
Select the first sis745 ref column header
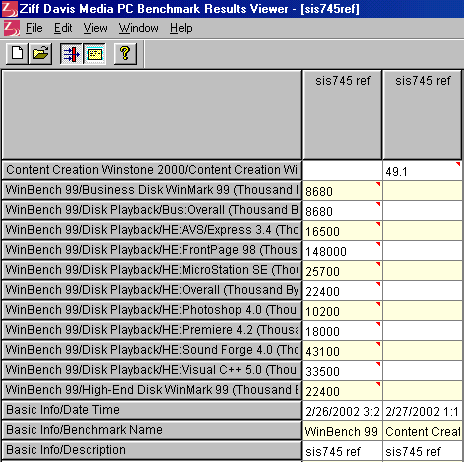(342, 115)
